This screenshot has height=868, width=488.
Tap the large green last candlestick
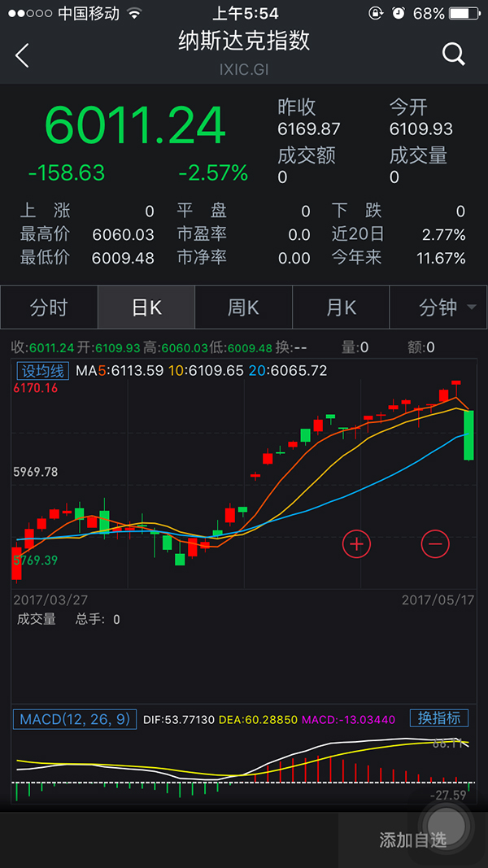point(469,435)
